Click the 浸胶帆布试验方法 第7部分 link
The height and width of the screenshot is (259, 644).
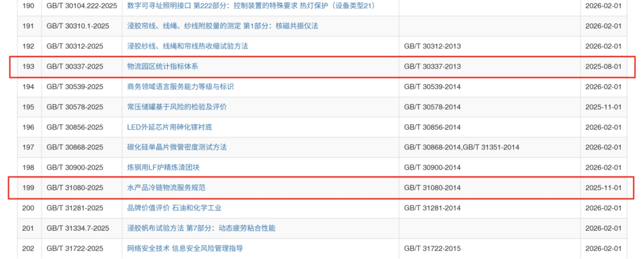pyautogui.click(x=201, y=228)
